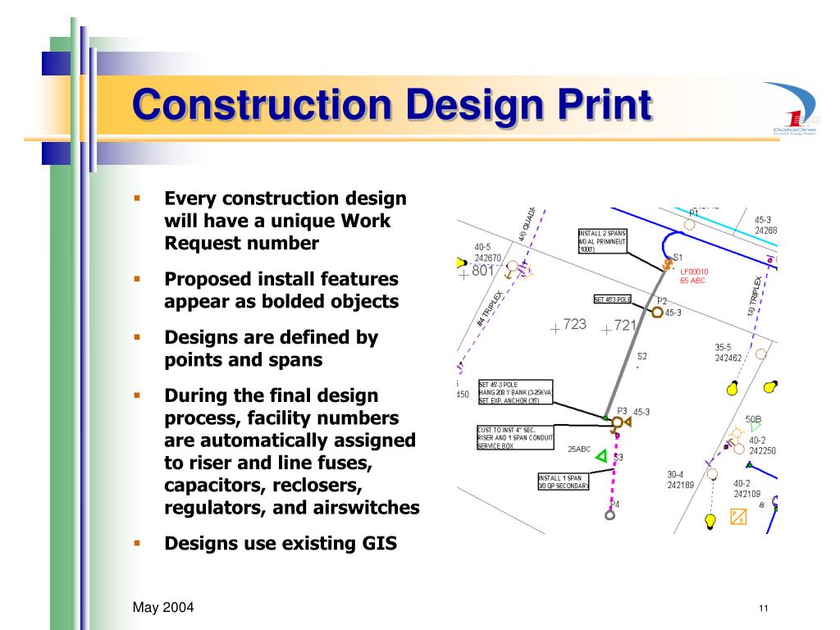Screen dimensions: 840x630
Task: Click the "INSTALL 1 SPAN" secondary callout
Action: tap(563, 482)
